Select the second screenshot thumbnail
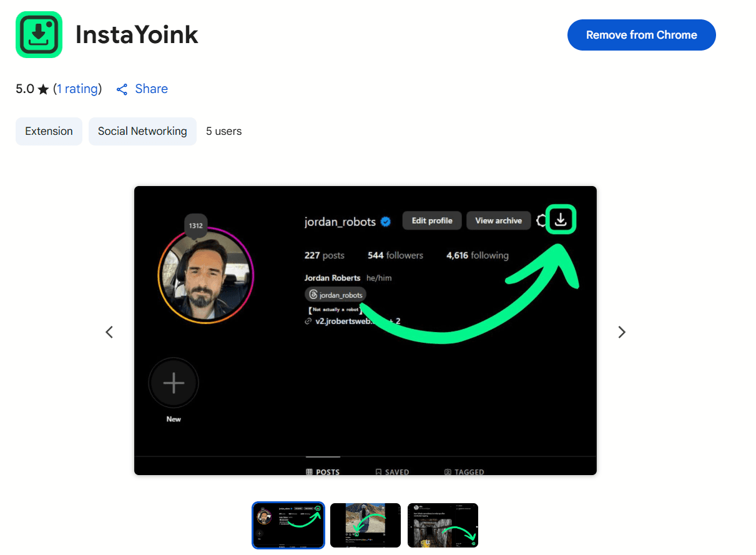 (x=365, y=525)
